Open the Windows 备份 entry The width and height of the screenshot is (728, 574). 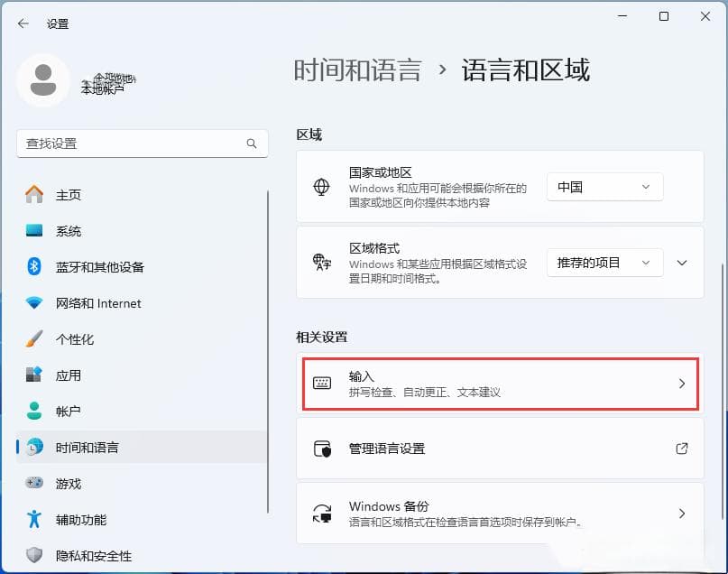500,514
